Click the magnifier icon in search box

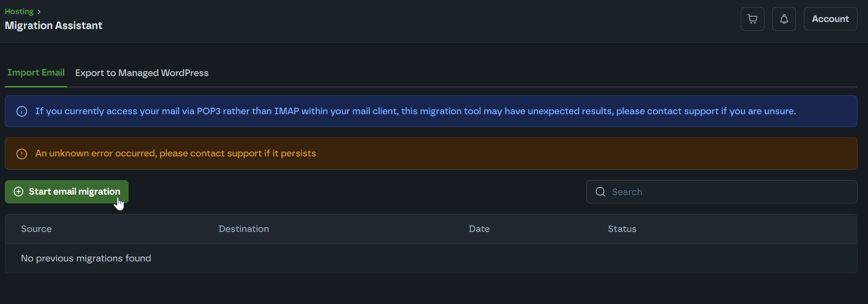tap(600, 192)
